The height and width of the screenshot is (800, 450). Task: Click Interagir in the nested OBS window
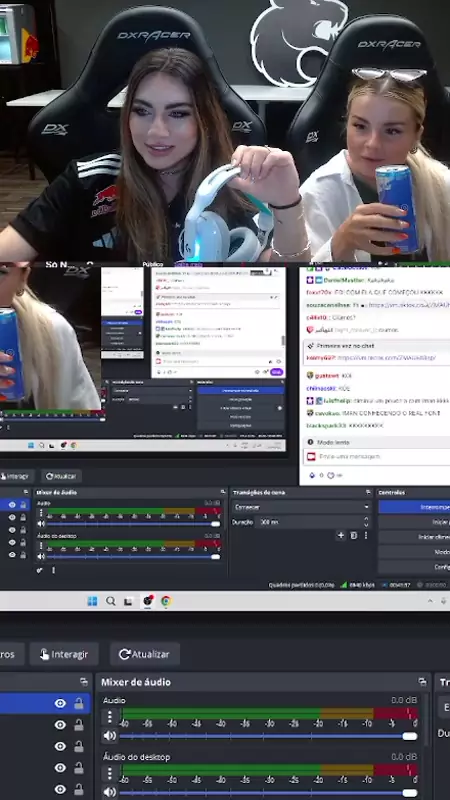point(16,476)
